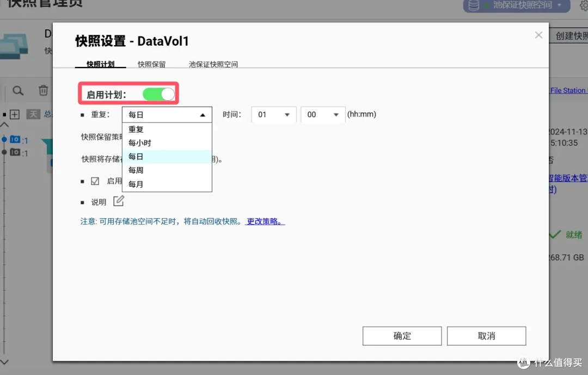Open the File Station link
Viewport: 588px width, 375px height.
point(568,90)
